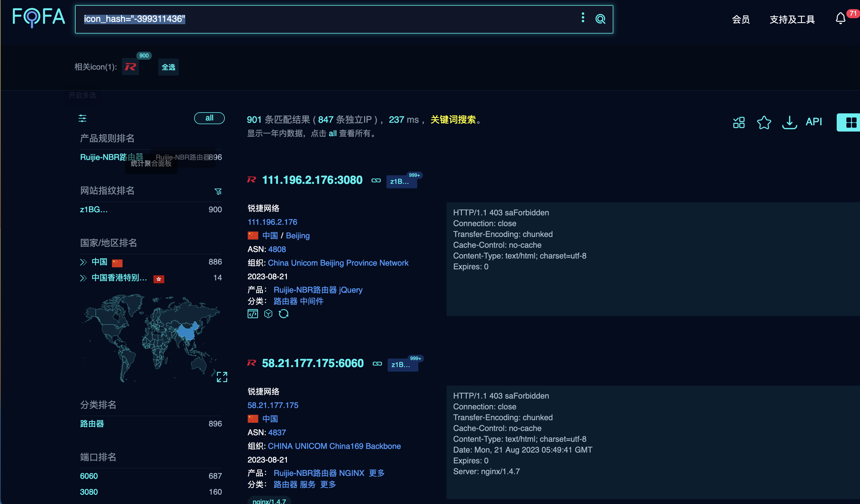Click 中间件 category link
Image resolution: width=860 pixels, height=504 pixels.
coord(311,301)
